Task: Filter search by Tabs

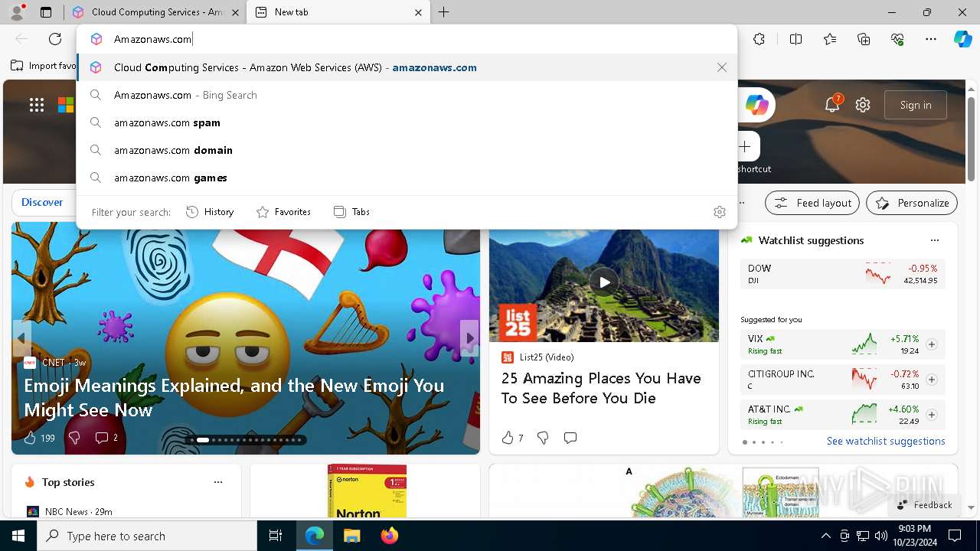Action: 352,212
